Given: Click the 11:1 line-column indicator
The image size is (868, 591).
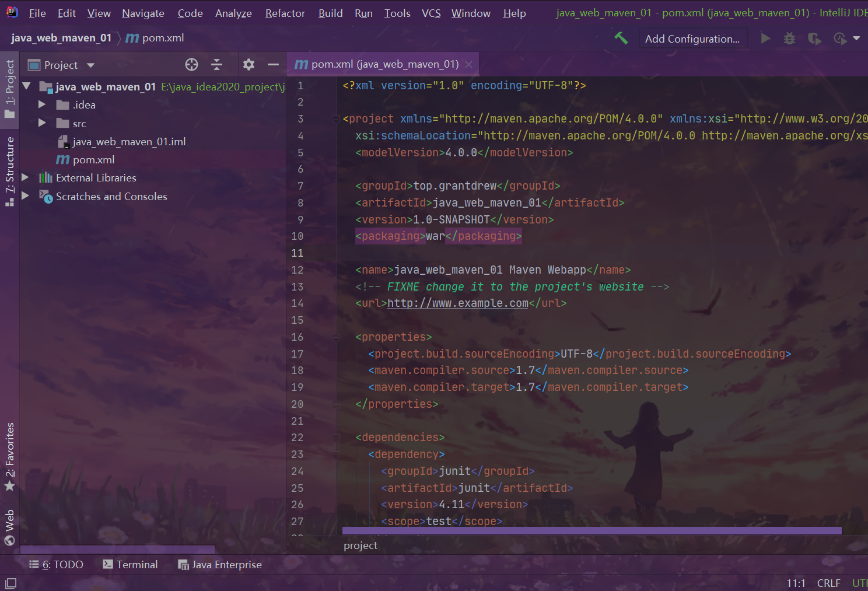Looking at the screenshot, I should 796,583.
